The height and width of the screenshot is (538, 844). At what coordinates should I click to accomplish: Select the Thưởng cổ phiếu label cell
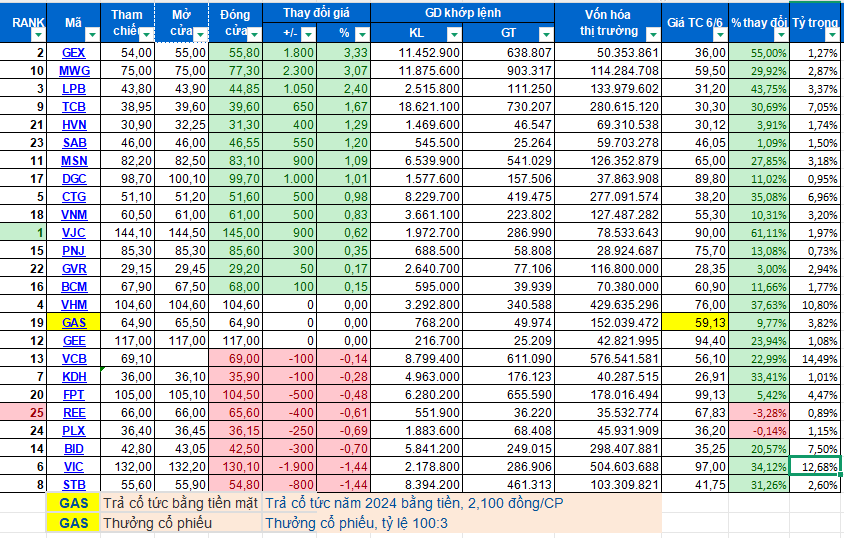point(181,523)
